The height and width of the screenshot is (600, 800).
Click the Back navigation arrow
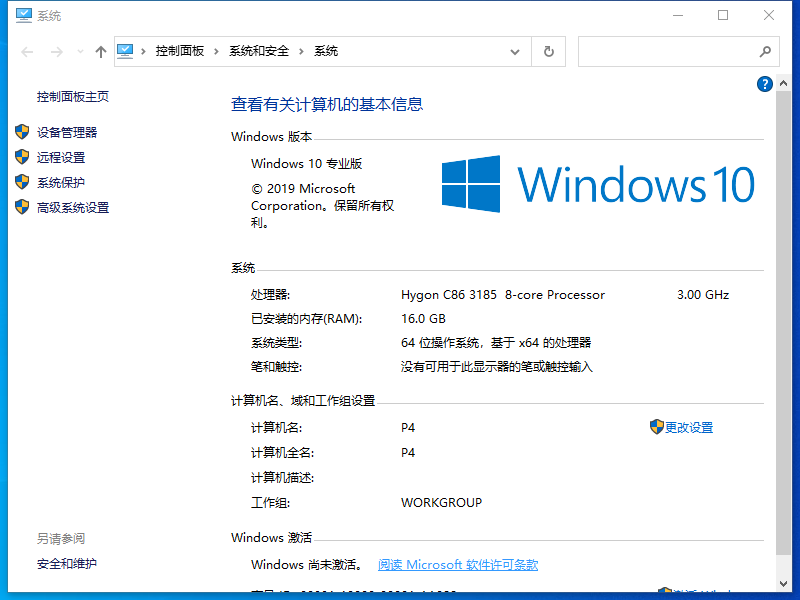click(x=27, y=52)
